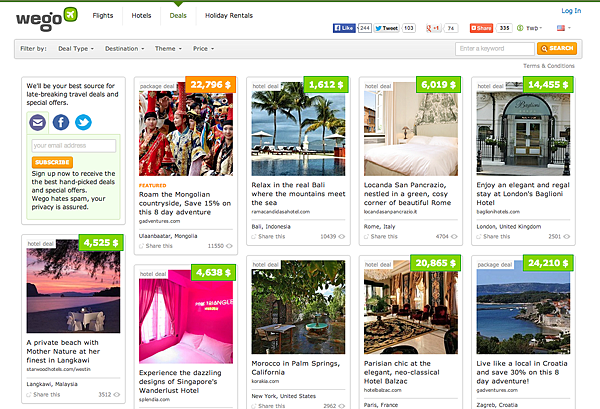The height and width of the screenshot is (409, 600).
Task: Click the 22,796 $ price tag
Action: (210, 85)
